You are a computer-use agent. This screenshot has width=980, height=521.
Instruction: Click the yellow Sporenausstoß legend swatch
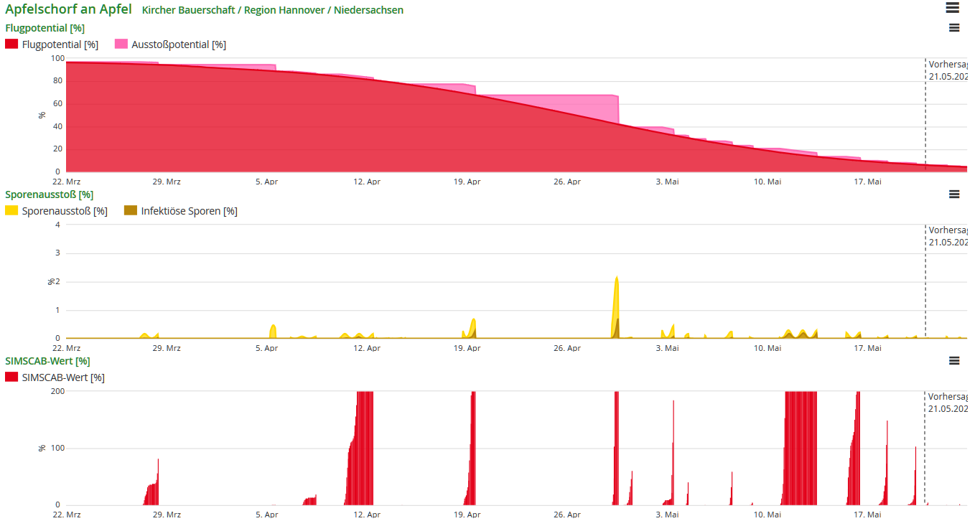[x=11, y=211]
